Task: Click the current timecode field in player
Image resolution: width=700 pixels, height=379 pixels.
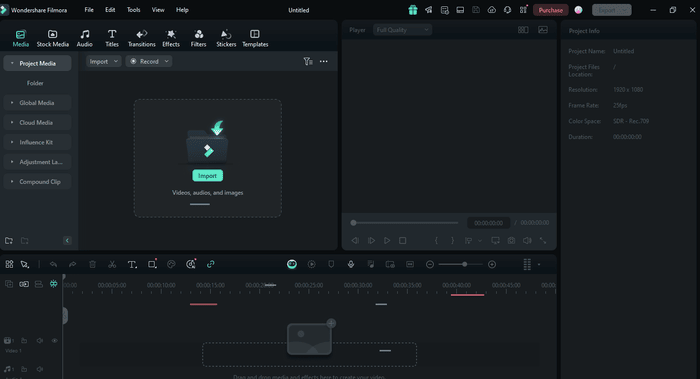Action: click(x=488, y=223)
